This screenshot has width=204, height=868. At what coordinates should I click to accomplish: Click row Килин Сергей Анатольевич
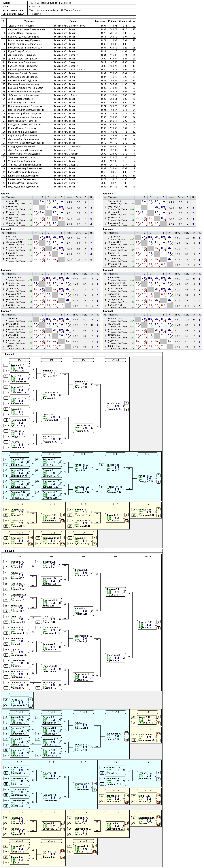coord(69,70)
